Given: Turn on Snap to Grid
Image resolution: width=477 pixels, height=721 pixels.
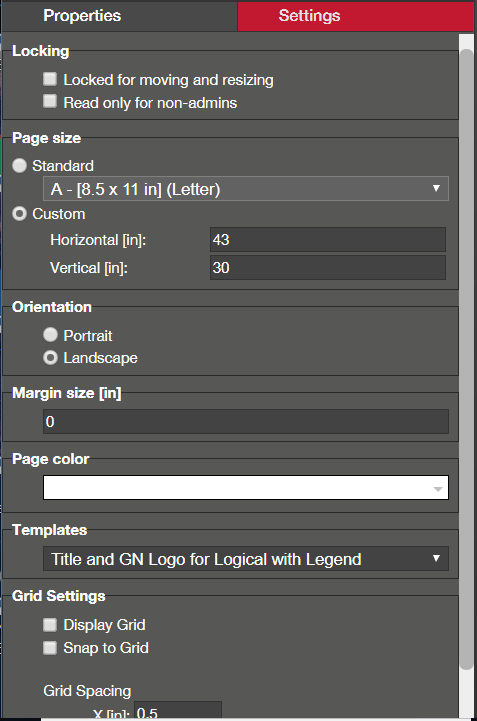Looking at the screenshot, I should click(x=50, y=647).
